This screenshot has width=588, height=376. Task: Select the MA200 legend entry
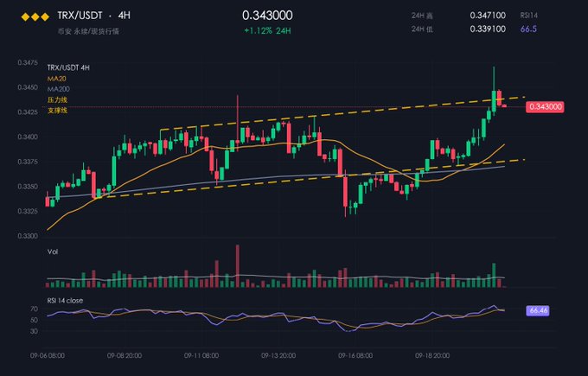click(x=58, y=89)
